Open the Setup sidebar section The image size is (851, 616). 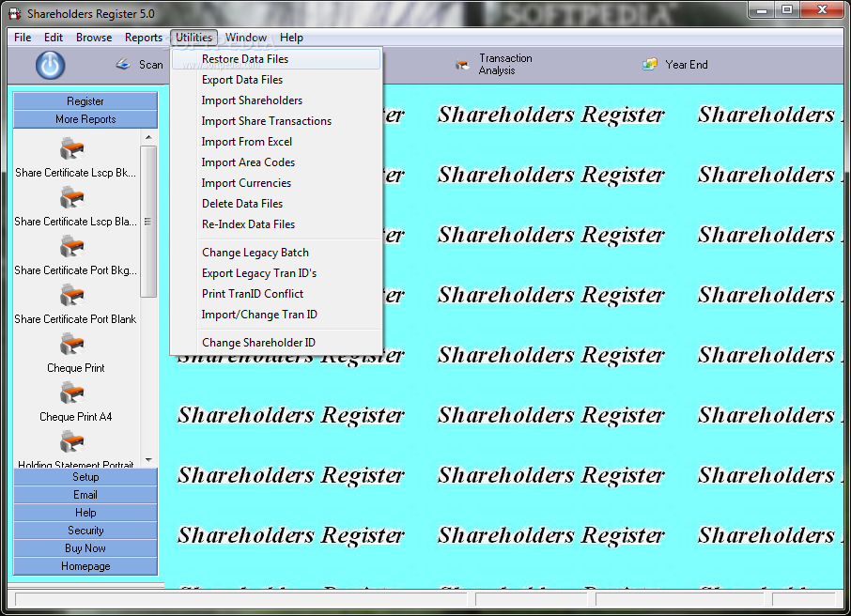coord(85,476)
